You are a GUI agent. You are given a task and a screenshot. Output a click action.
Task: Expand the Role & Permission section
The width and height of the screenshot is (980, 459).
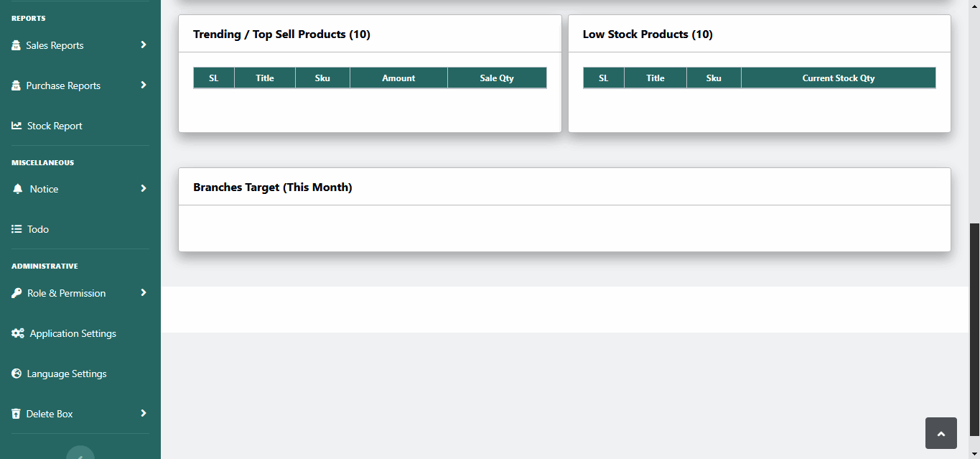(143, 292)
